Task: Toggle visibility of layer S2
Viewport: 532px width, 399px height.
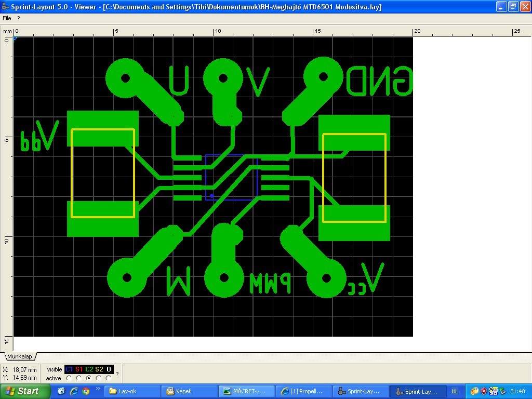Action: [x=99, y=369]
